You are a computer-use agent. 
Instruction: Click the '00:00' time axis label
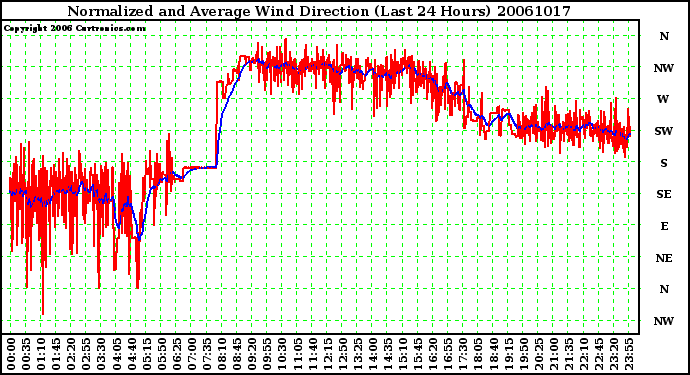coord(11,354)
